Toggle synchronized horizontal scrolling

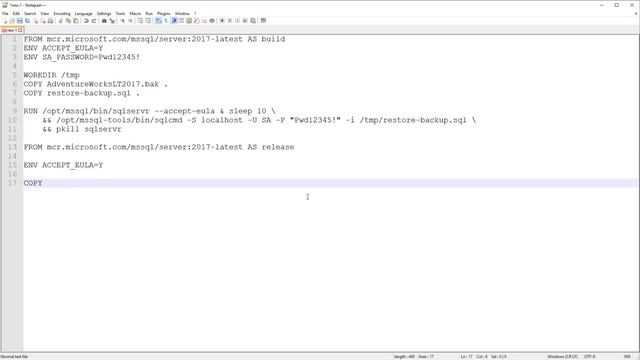point(148,20)
